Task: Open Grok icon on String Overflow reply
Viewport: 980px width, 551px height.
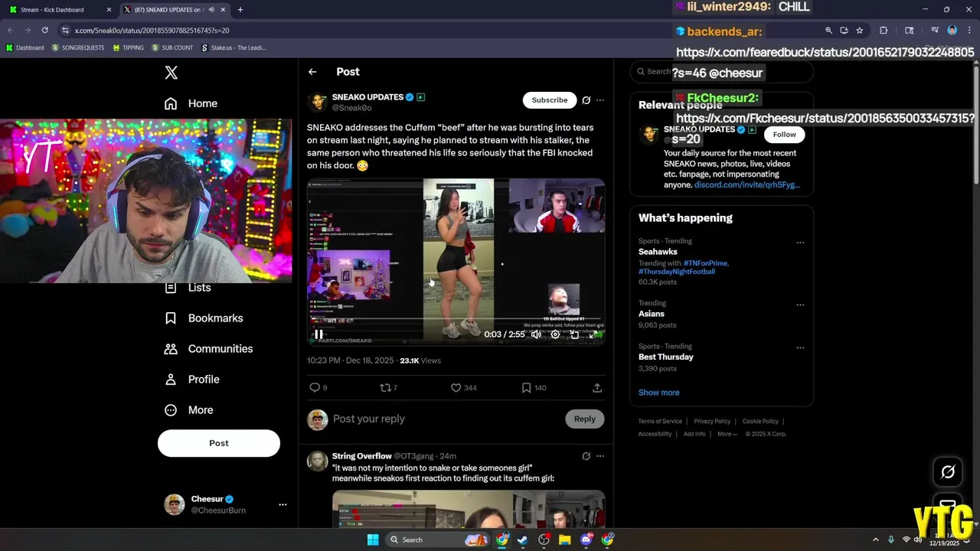Action: coord(586,456)
